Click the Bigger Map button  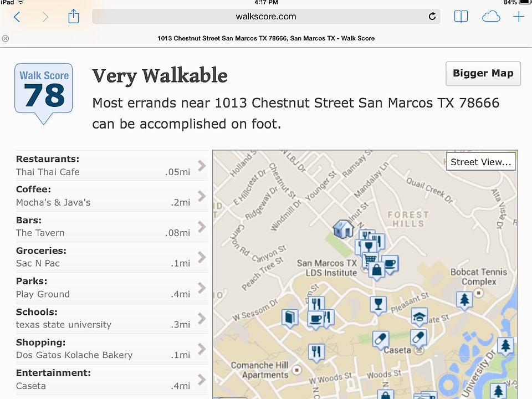(x=483, y=74)
